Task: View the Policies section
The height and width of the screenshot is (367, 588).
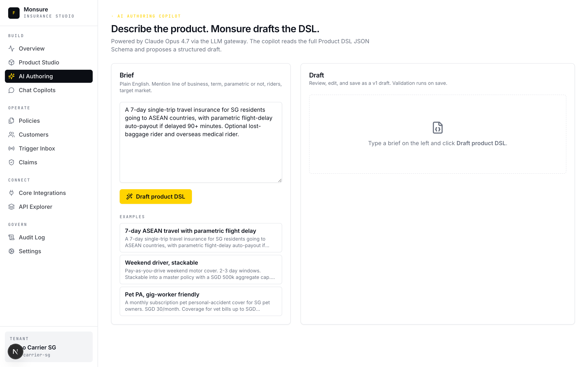Action: point(29,121)
